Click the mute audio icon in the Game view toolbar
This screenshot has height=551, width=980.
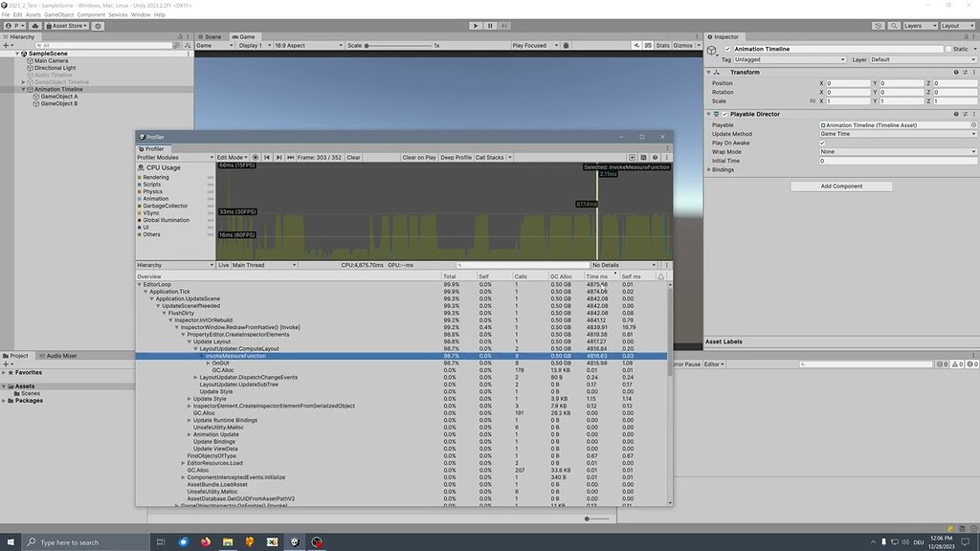[x=635, y=44]
